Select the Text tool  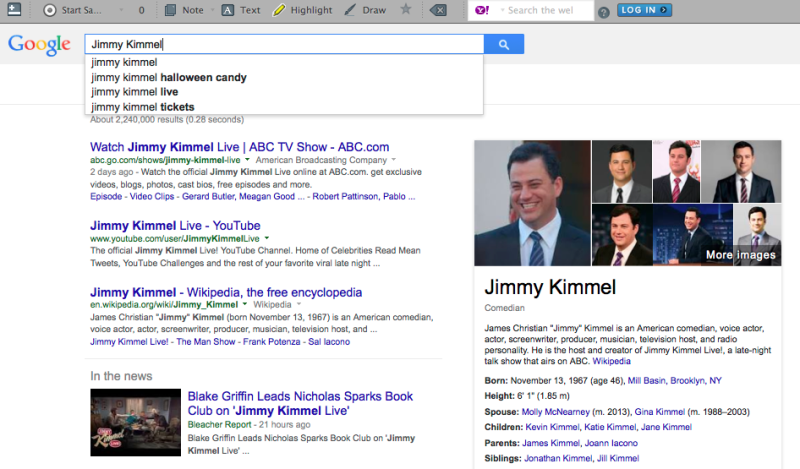pos(241,10)
